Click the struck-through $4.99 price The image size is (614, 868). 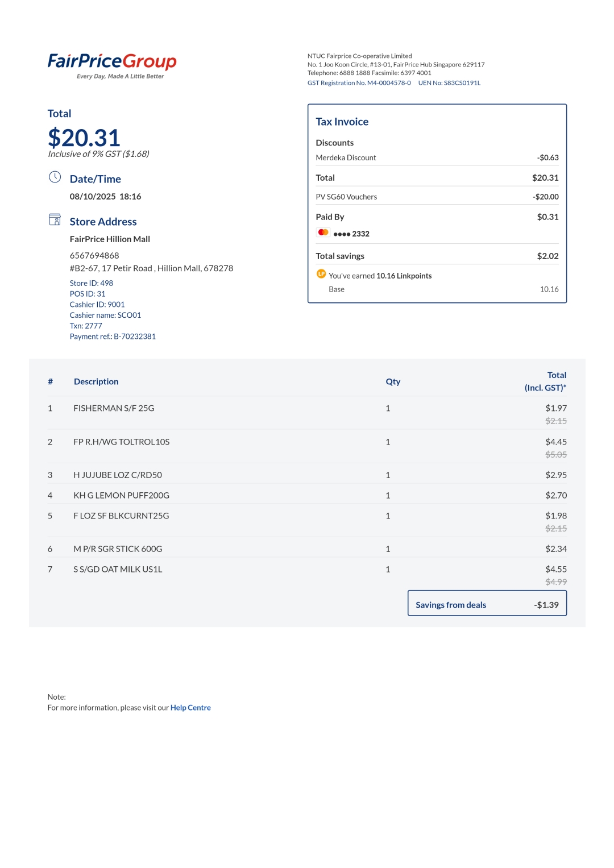click(556, 582)
